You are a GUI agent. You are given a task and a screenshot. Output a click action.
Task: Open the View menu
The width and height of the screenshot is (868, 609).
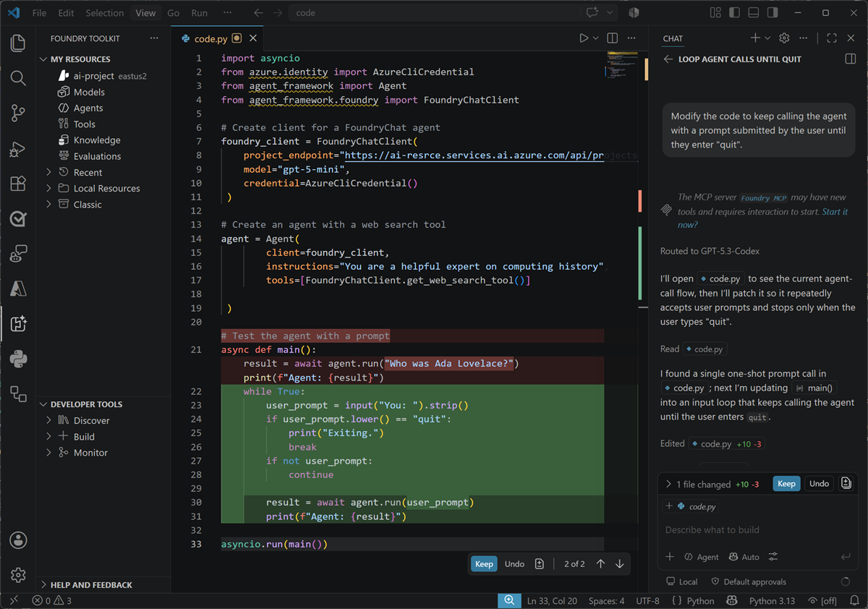pos(145,13)
